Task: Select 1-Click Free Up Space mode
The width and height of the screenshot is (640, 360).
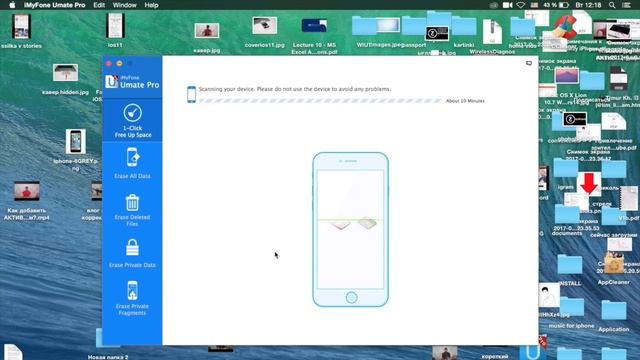Action: [132, 121]
